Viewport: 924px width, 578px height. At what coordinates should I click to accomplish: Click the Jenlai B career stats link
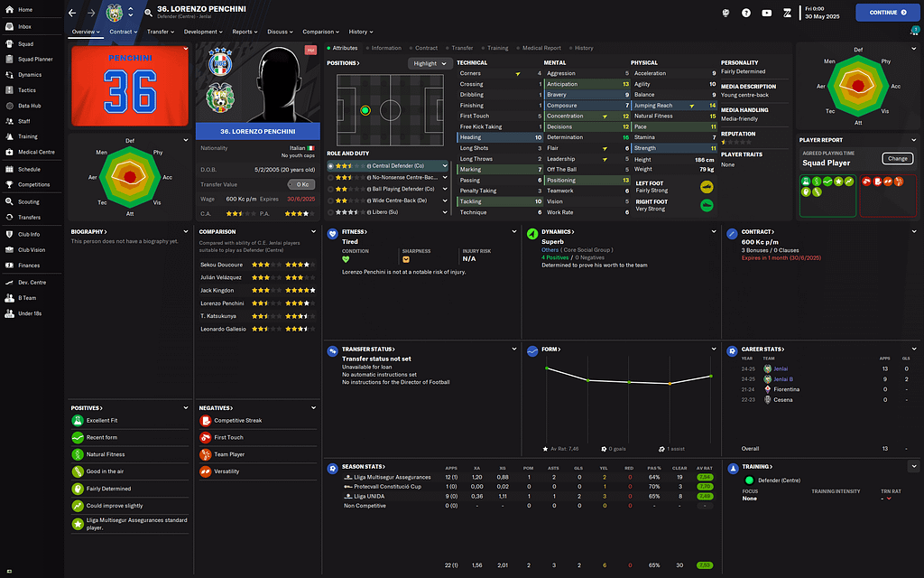(x=781, y=379)
